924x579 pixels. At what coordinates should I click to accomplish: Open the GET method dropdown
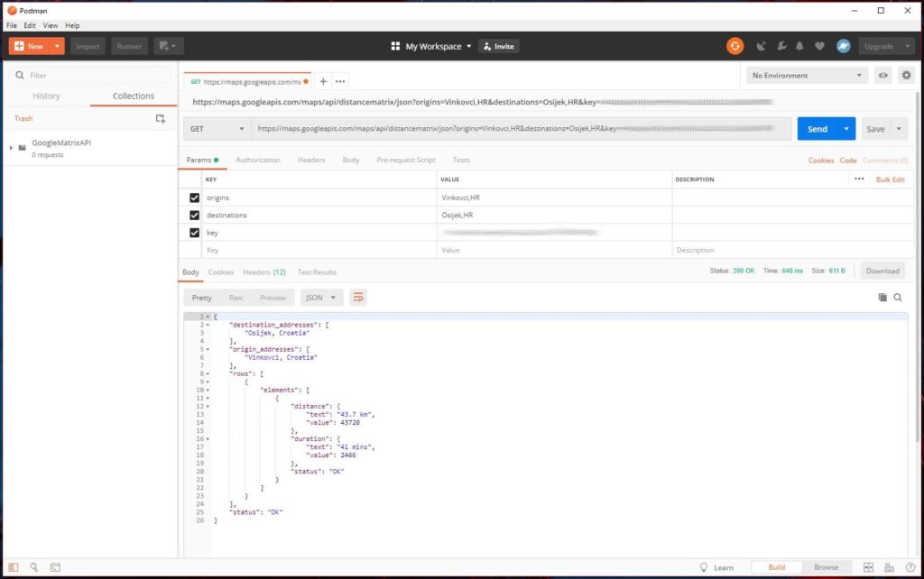pos(217,129)
